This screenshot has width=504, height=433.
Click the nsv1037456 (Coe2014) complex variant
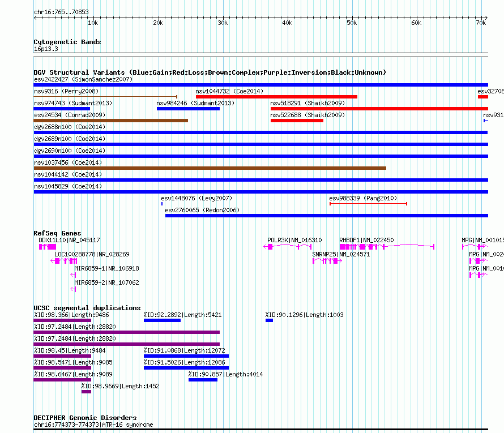point(210,168)
